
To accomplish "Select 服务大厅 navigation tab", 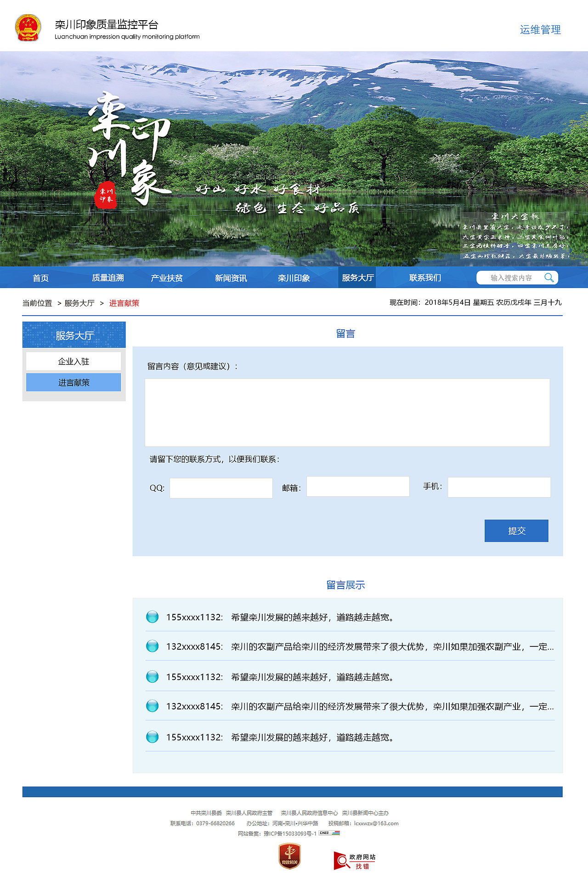I will point(357,278).
